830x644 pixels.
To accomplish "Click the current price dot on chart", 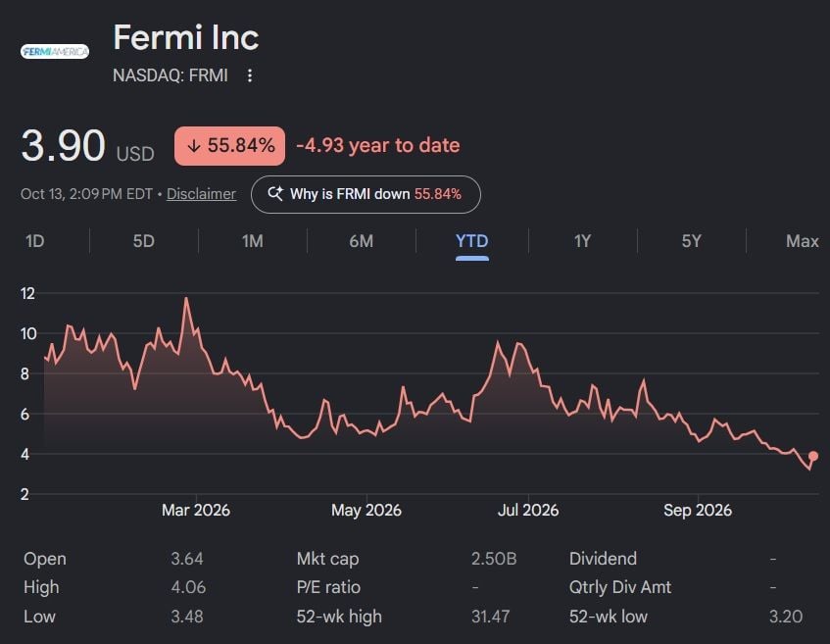I will (813, 456).
